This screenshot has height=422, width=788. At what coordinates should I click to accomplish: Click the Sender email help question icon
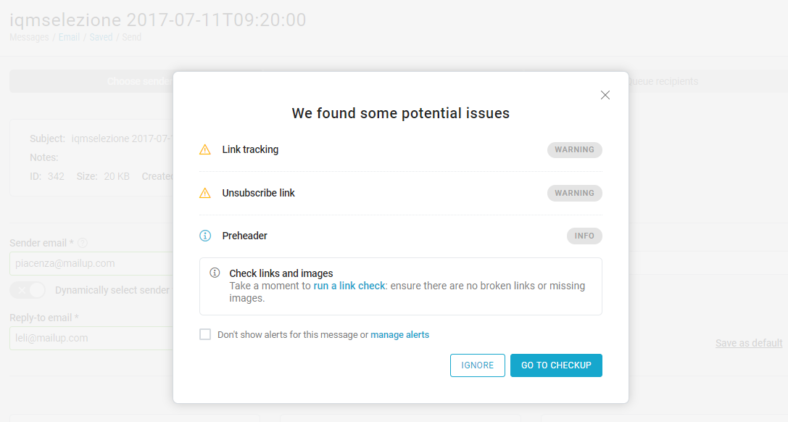[83, 243]
